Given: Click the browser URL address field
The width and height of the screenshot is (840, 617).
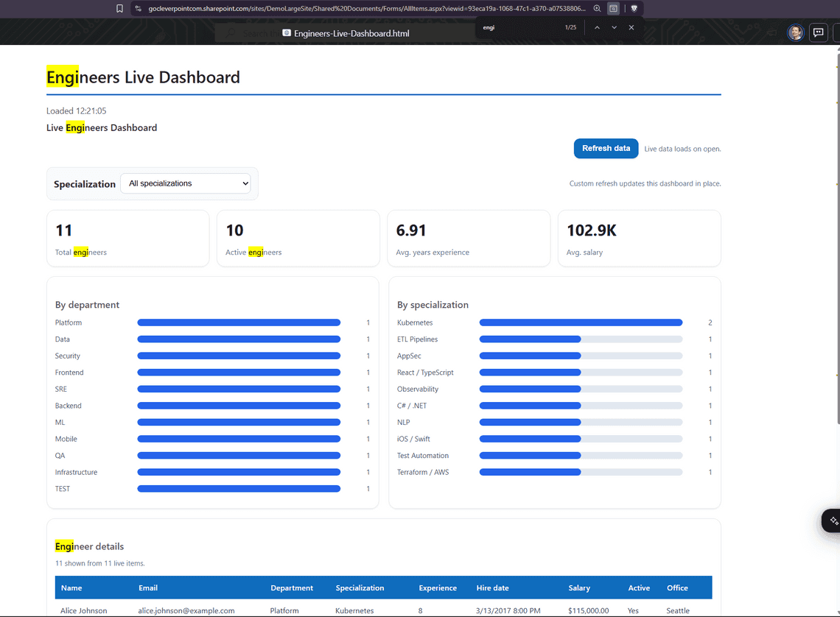Looking at the screenshot, I should coord(366,9).
